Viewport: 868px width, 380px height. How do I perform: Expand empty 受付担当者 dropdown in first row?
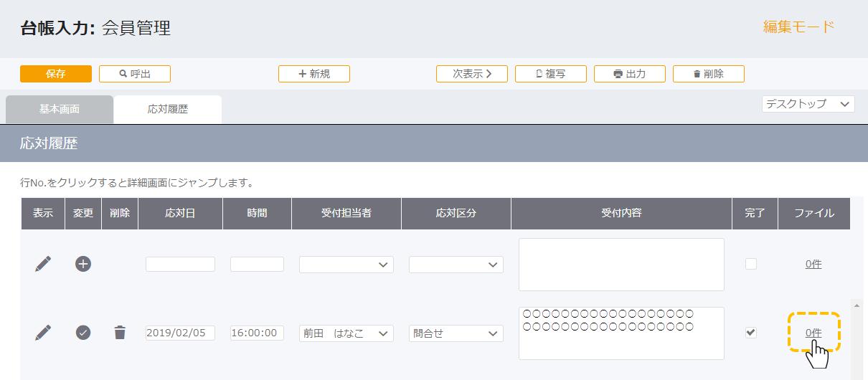point(346,265)
